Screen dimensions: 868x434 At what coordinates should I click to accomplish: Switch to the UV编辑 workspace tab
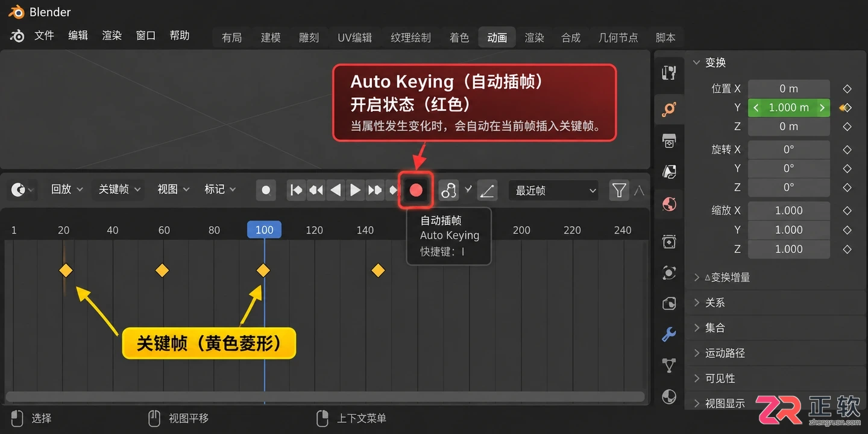[354, 37]
